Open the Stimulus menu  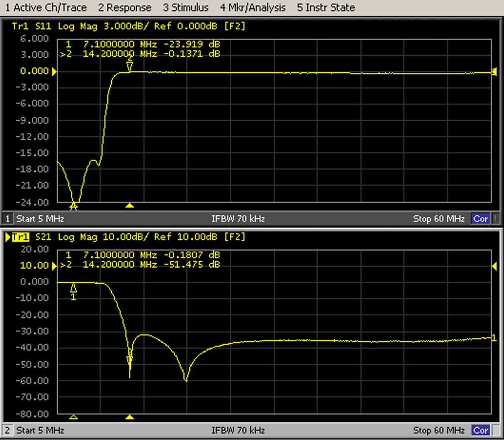point(186,7)
